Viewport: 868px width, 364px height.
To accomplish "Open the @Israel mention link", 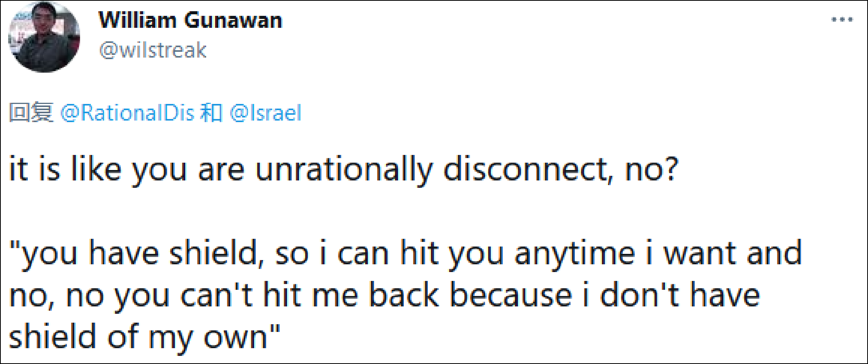I will click(x=265, y=113).
